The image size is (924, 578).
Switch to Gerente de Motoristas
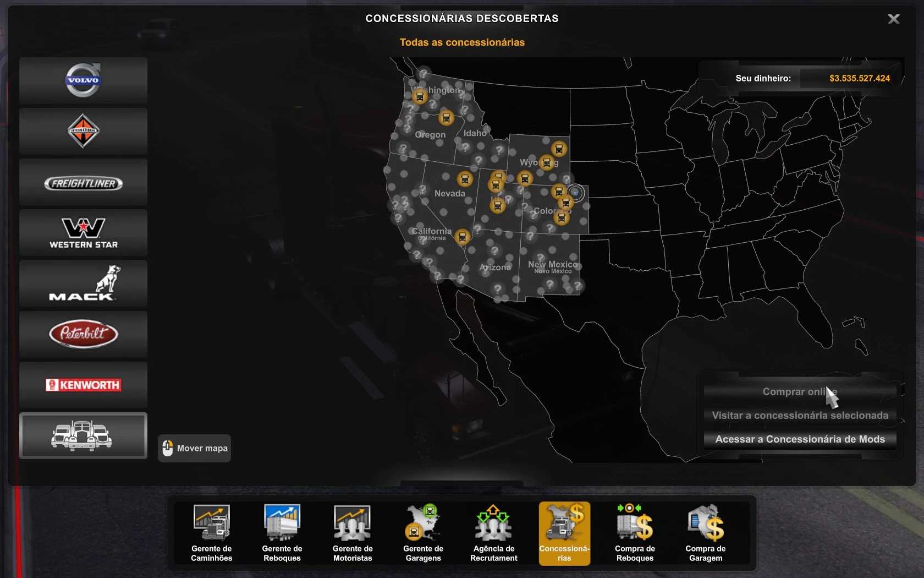click(x=353, y=533)
